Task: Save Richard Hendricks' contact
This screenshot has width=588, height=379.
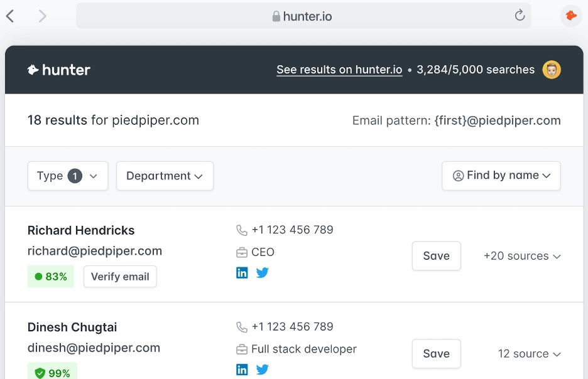Action: pos(436,256)
